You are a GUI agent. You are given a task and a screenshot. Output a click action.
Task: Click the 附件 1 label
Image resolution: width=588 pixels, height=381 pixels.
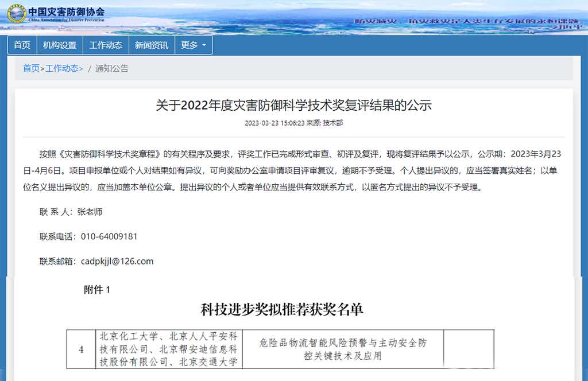tap(96, 289)
